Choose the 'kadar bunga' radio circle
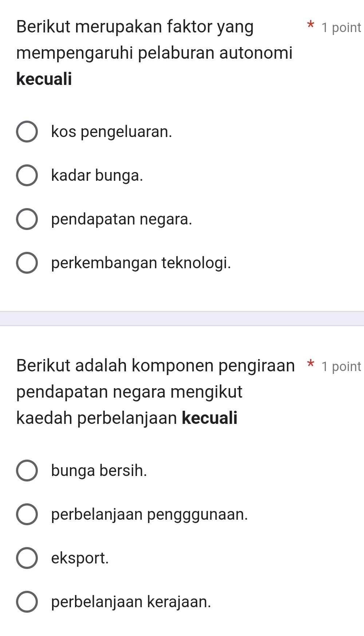The image size is (364, 636). [x=27, y=176]
